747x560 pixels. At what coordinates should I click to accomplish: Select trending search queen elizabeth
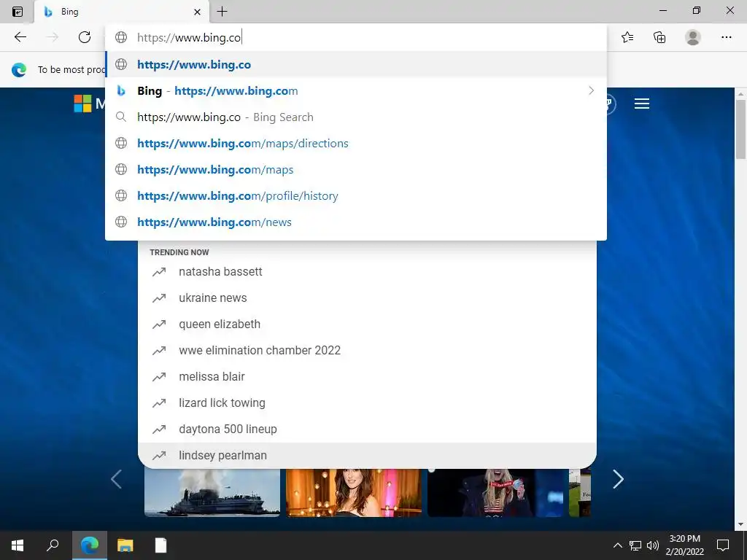coord(367,324)
